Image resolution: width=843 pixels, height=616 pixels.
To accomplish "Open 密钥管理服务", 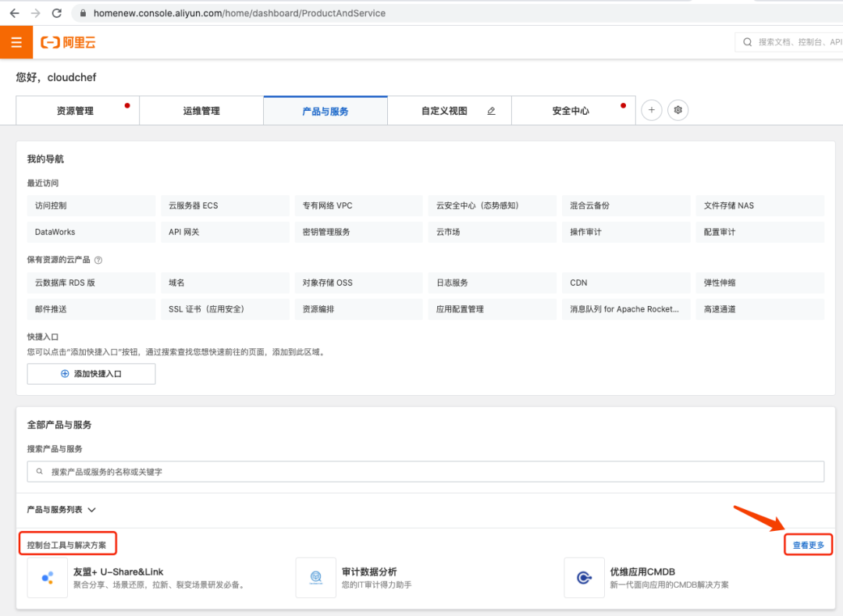I will (358, 232).
